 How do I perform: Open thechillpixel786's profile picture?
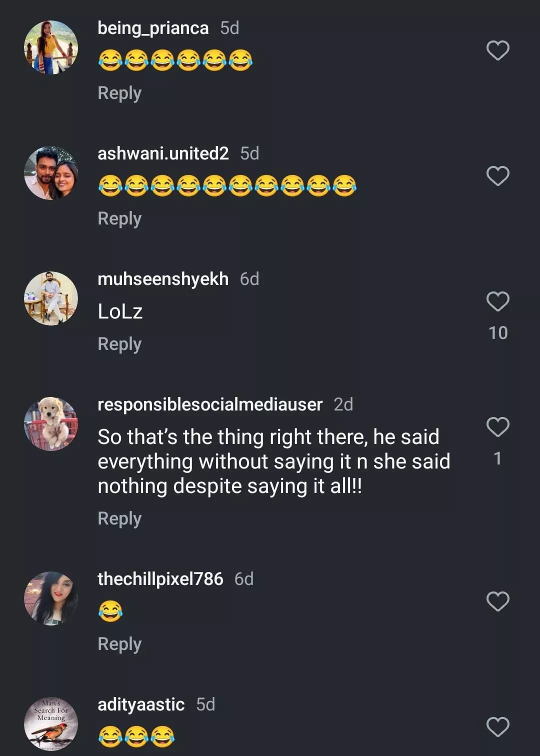coord(51,598)
